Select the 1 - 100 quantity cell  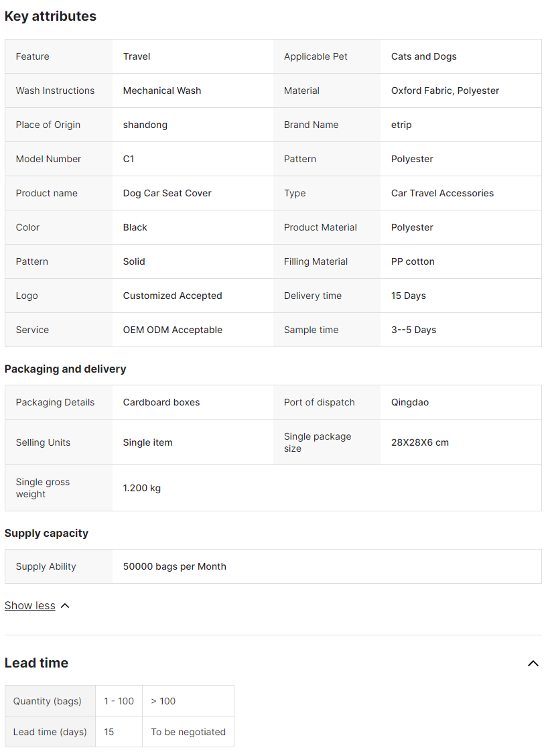119,701
